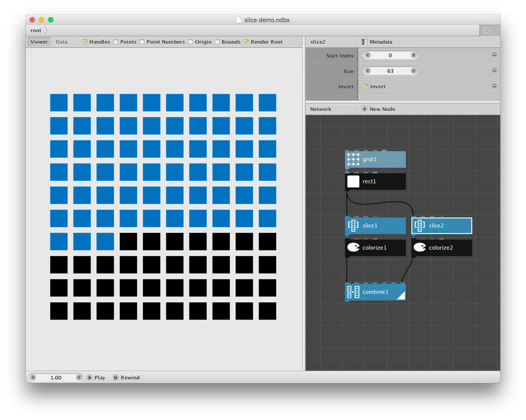Viewport: 526px width, 420px height.
Task: Switch to the Viewer tab
Action: 39,42
